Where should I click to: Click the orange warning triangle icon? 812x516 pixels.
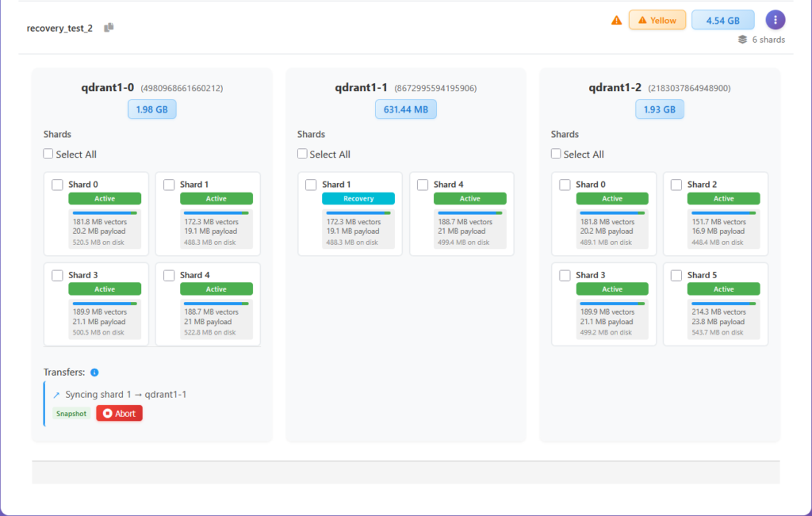coord(616,21)
